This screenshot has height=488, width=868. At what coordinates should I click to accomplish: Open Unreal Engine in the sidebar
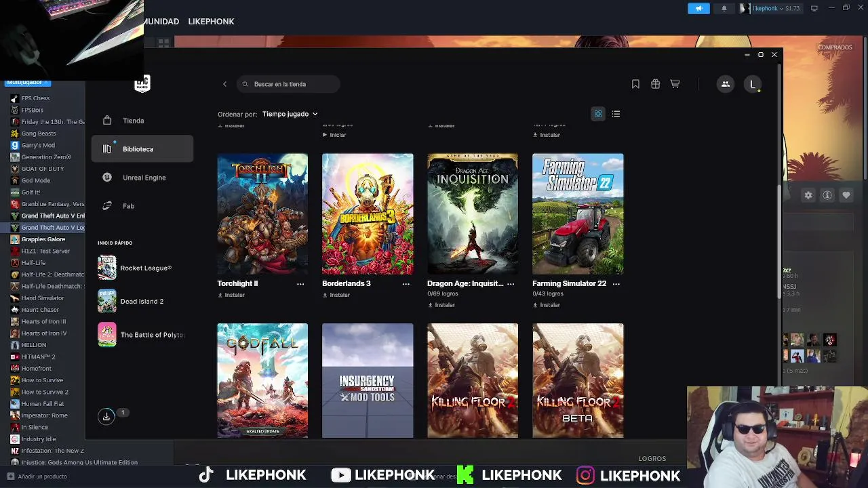pyautogui.click(x=142, y=178)
